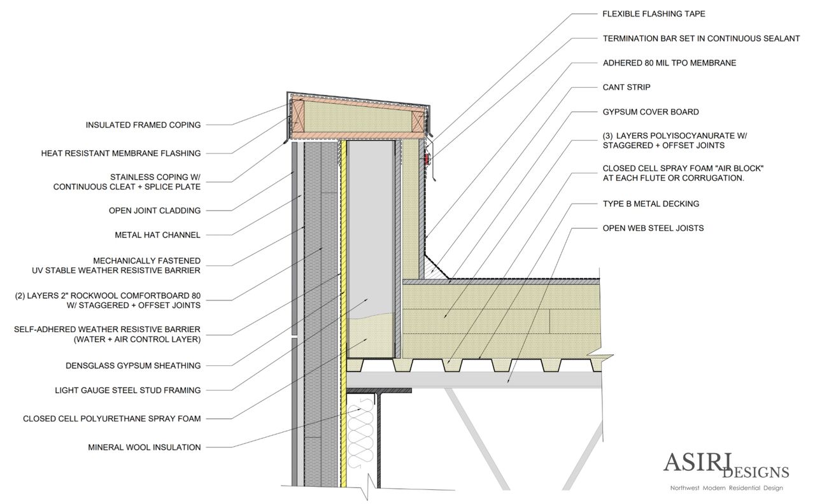The image size is (815, 504).
Task: Select the DENSGLASS GYPSUM SHEATHING callout
Action: 134,365
